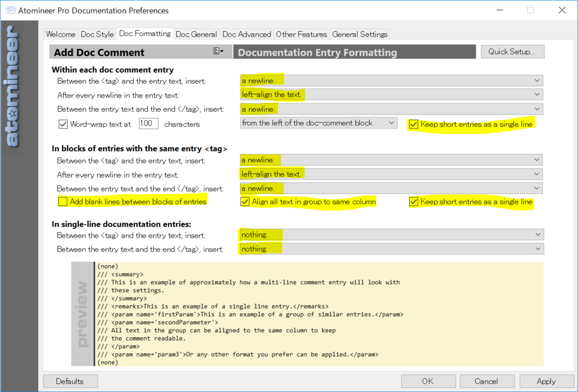This screenshot has height=392, width=578.
Task: Open 'After every newline' dropdown in blocks of entries section
Action: [x=392, y=174]
